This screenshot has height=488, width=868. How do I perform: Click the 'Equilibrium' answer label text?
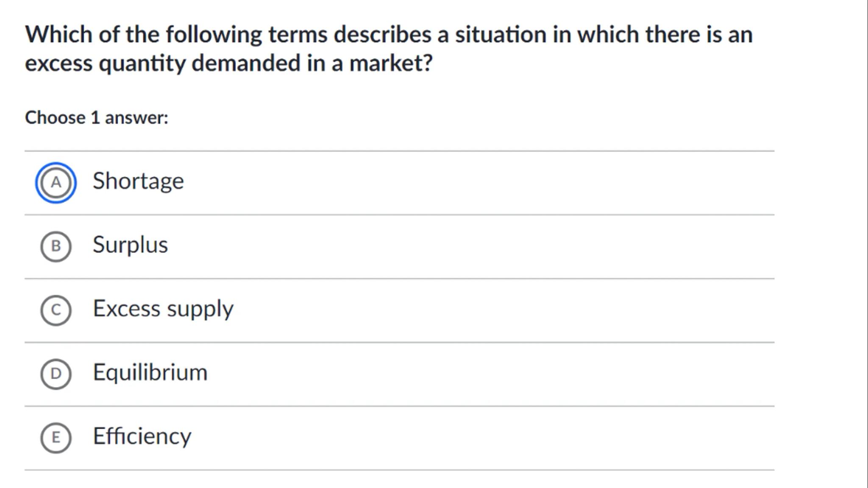[x=150, y=372]
